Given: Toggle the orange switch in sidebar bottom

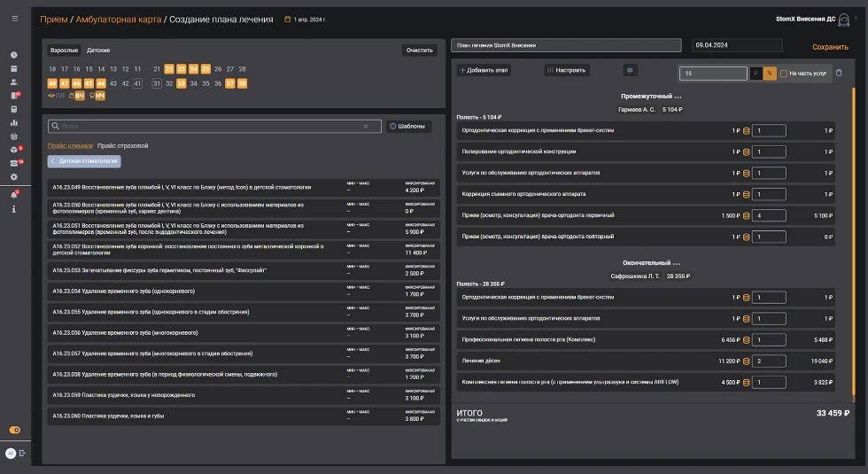Looking at the screenshot, I should pos(14,430).
